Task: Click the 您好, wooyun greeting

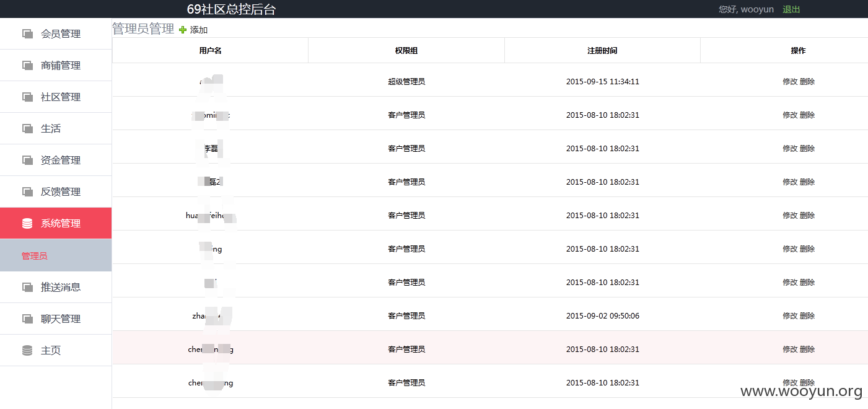Action: (x=746, y=9)
